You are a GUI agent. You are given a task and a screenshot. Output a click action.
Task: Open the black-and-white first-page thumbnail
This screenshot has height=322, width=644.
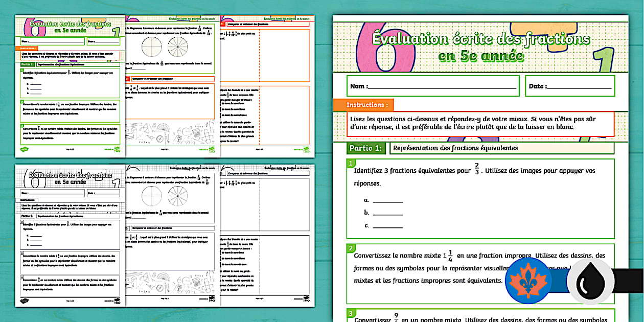tap(70, 236)
